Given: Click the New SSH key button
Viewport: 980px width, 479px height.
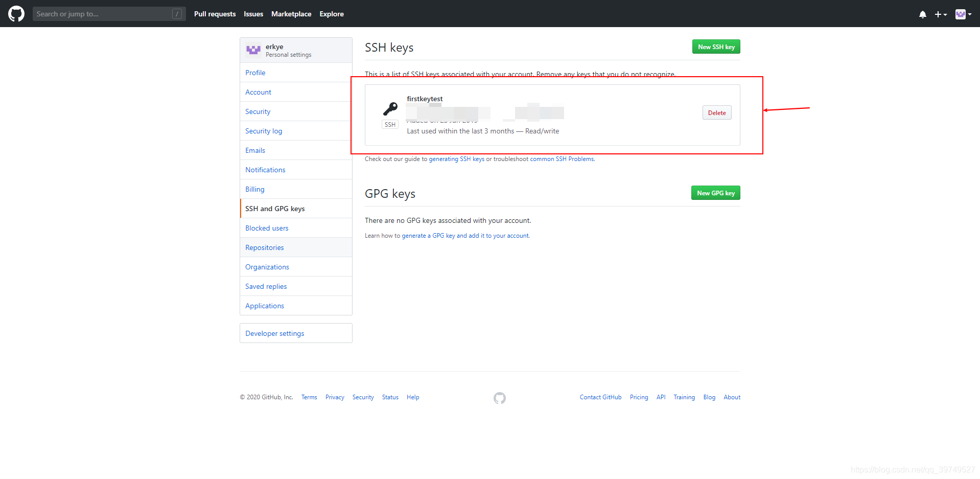Looking at the screenshot, I should pos(716,47).
